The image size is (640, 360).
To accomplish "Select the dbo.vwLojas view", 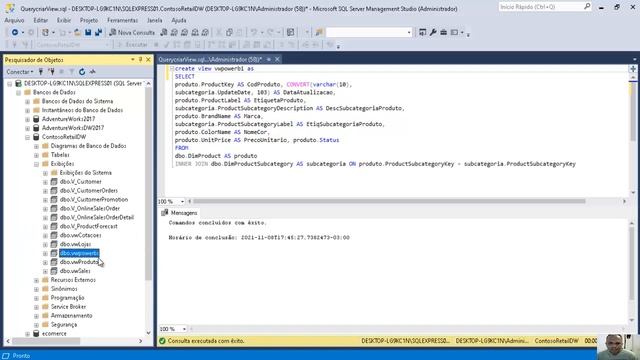I will (75, 244).
